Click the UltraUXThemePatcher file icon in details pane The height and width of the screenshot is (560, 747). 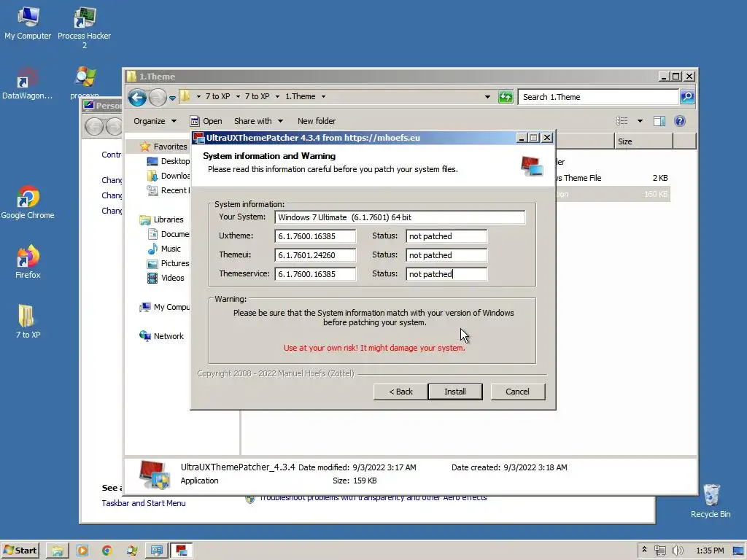(x=155, y=474)
